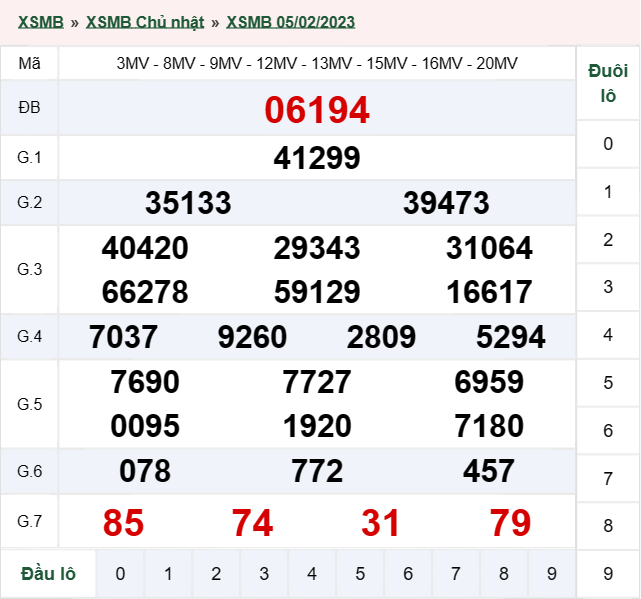Click the G.6 number 078
Screen dimensions: 641x599
tap(145, 471)
